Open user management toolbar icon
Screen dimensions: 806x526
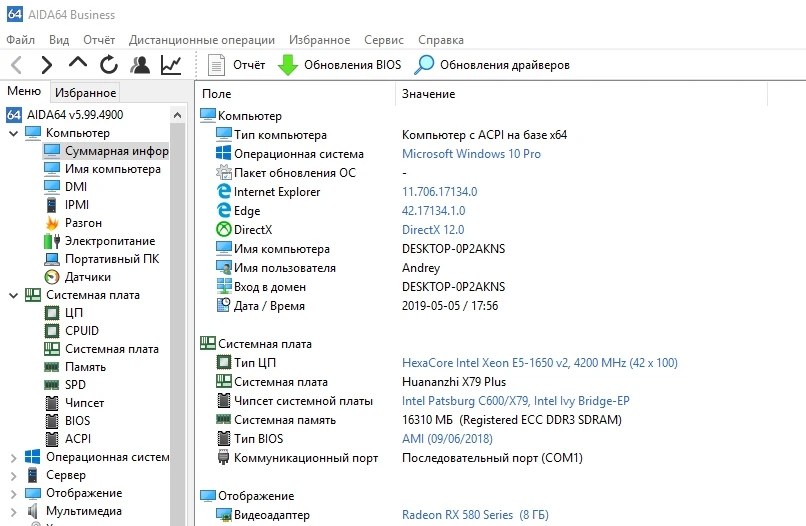(140, 65)
